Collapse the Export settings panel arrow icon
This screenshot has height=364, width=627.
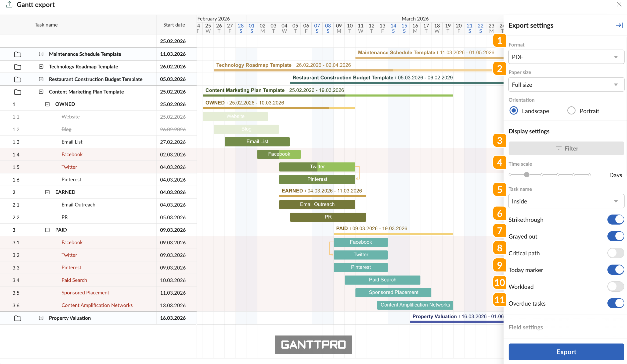pos(619,25)
